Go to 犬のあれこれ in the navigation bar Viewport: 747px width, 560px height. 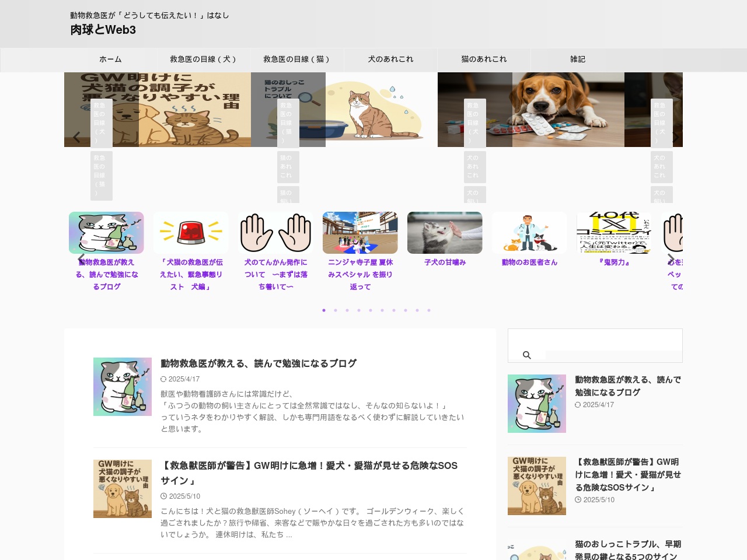coord(390,60)
